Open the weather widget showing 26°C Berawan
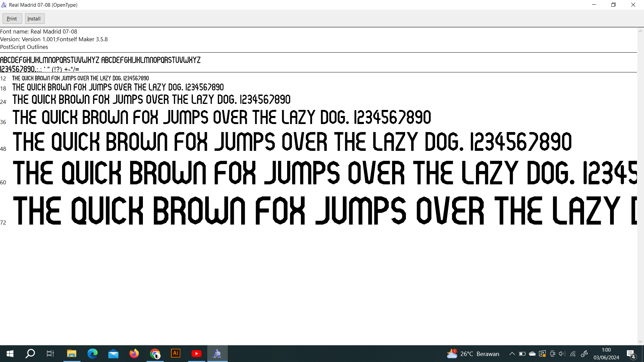This screenshot has width=644, height=362. 473,354
